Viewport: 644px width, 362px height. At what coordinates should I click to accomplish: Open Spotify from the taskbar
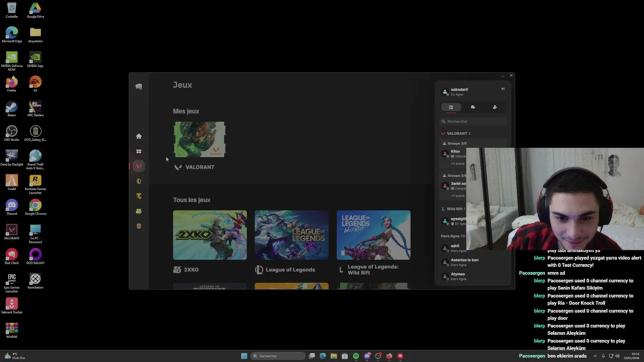356,356
